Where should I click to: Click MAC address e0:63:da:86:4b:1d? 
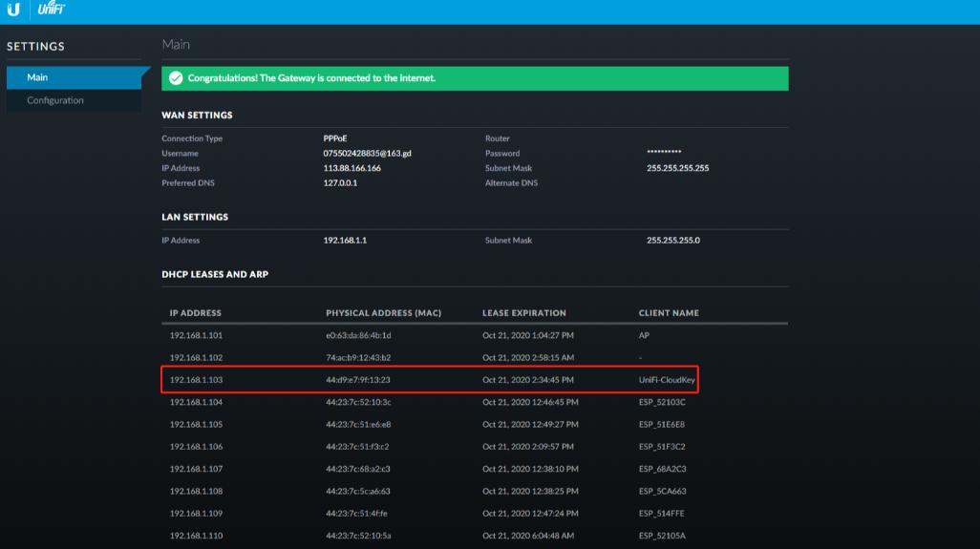click(358, 335)
